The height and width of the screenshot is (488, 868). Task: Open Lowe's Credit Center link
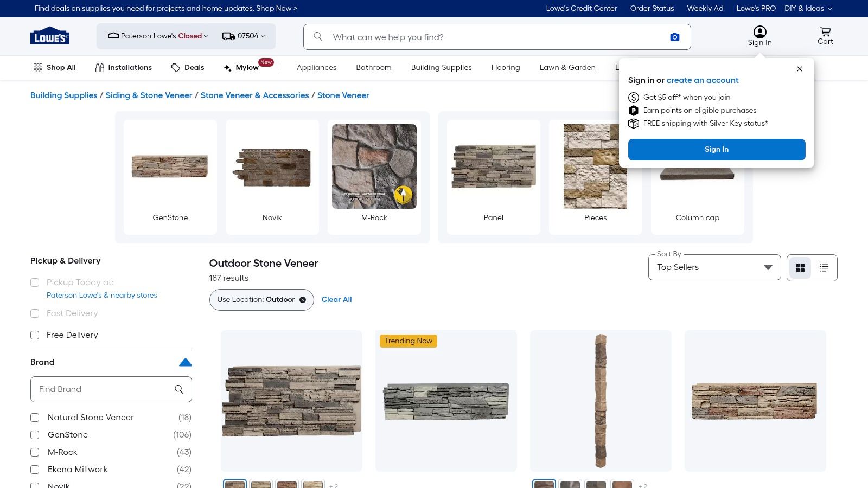[x=582, y=8]
